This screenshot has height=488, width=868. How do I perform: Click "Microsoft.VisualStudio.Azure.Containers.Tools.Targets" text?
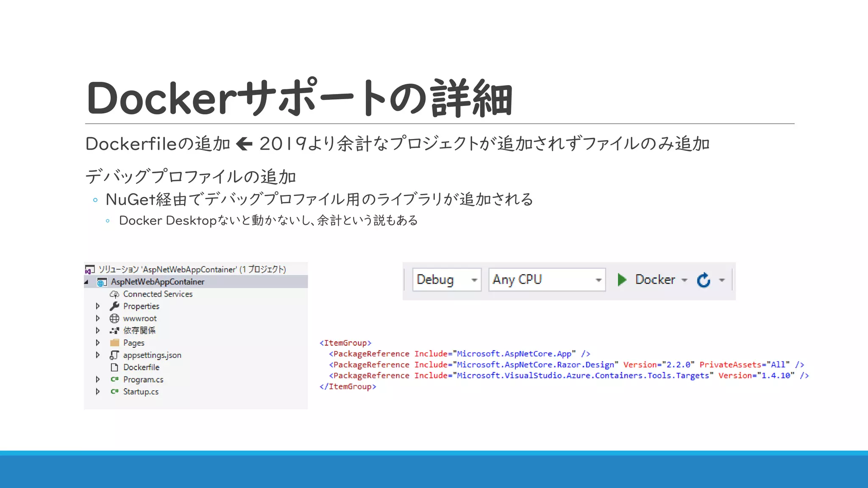(583, 376)
